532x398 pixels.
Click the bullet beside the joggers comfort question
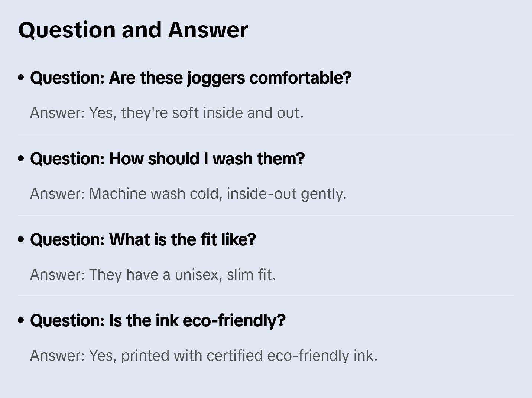tap(21, 78)
